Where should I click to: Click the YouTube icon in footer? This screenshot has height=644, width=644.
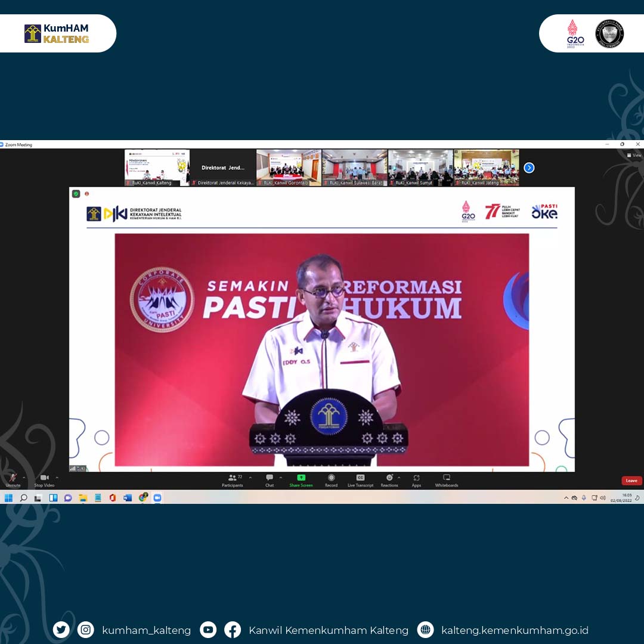click(208, 630)
